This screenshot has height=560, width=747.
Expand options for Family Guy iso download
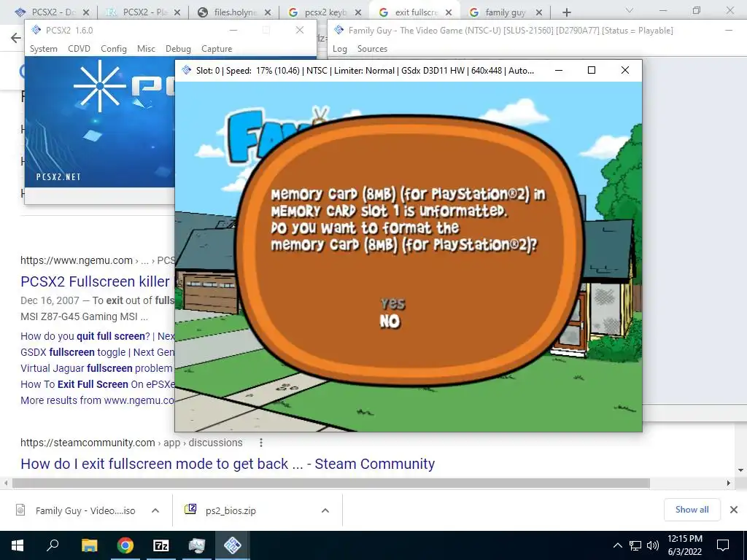coord(155,510)
